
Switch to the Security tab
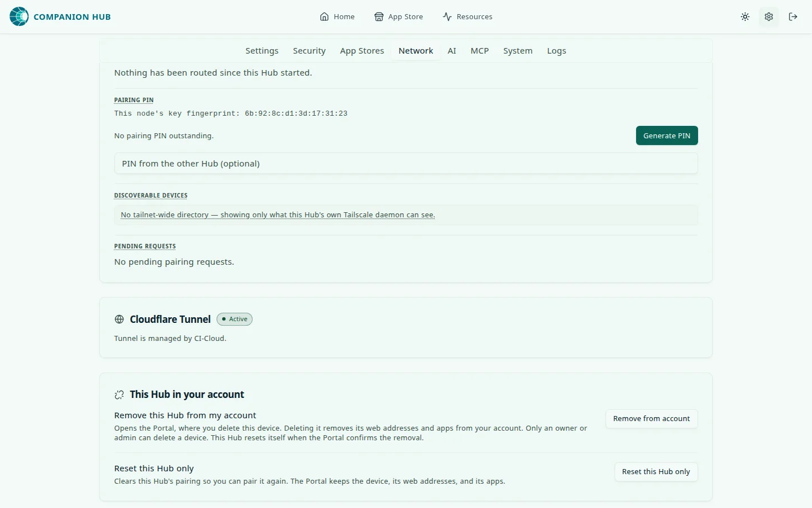[309, 51]
